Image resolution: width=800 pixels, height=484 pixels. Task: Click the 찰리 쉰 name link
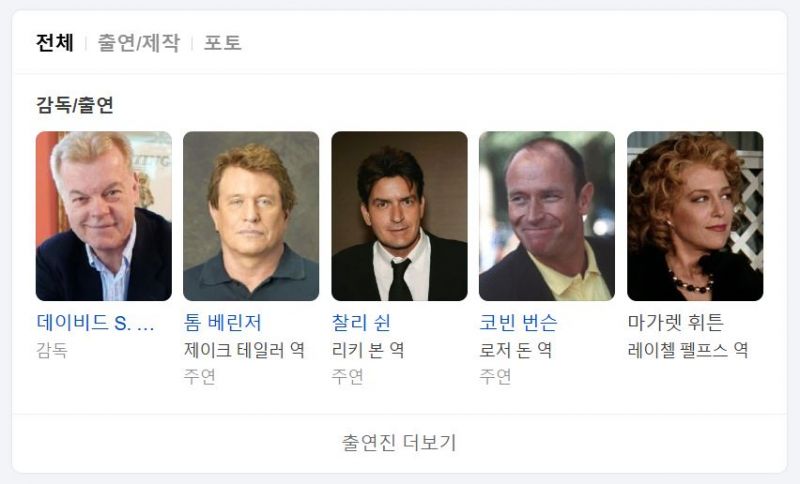pyautogui.click(x=361, y=323)
